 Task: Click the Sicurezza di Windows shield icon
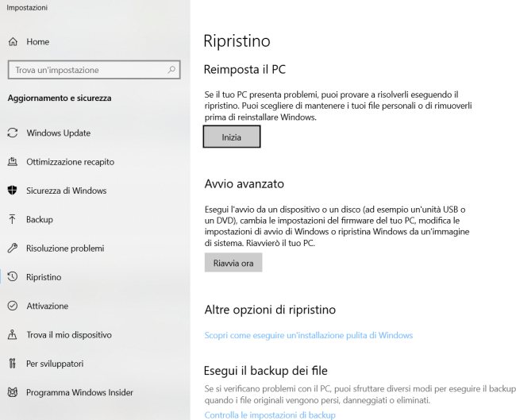coord(12,191)
